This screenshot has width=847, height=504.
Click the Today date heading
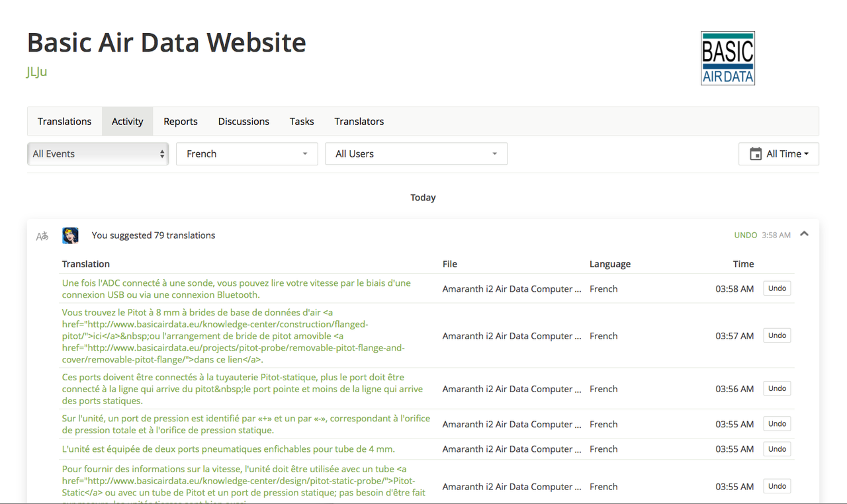423,198
